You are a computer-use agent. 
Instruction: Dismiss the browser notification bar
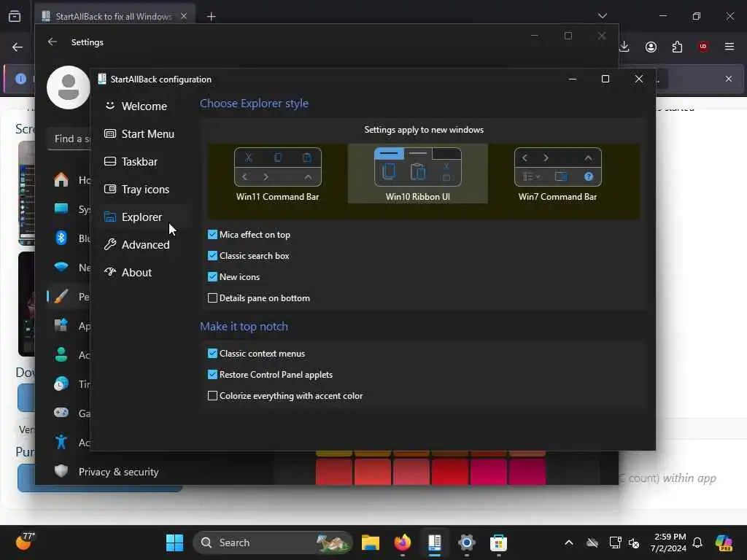tap(729, 79)
